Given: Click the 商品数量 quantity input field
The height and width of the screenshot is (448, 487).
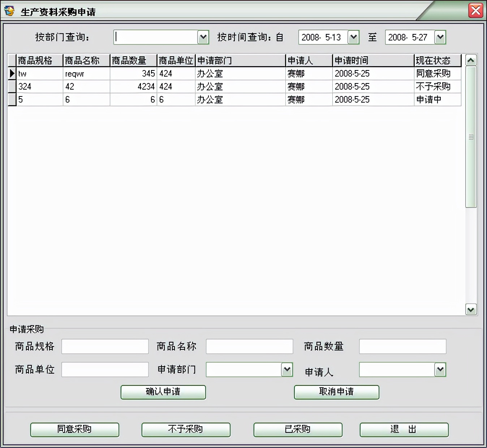Looking at the screenshot, I should coord(402,346).
